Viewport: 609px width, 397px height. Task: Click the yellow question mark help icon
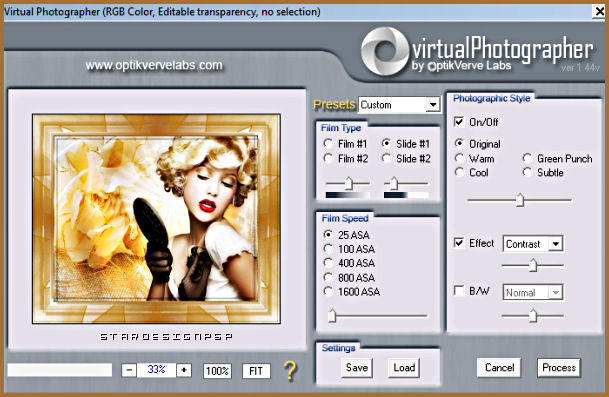point(290,371)
